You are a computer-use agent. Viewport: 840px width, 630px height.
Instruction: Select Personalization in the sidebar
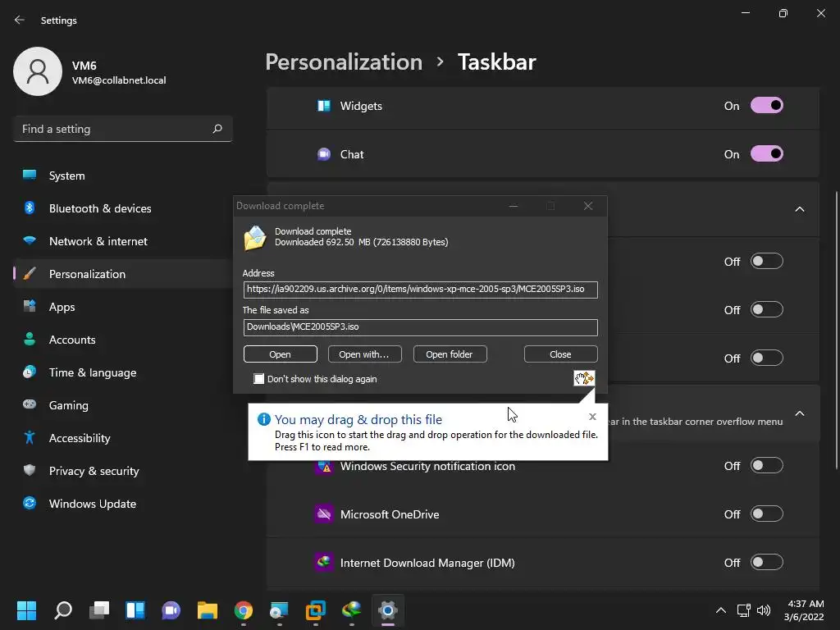123,274
